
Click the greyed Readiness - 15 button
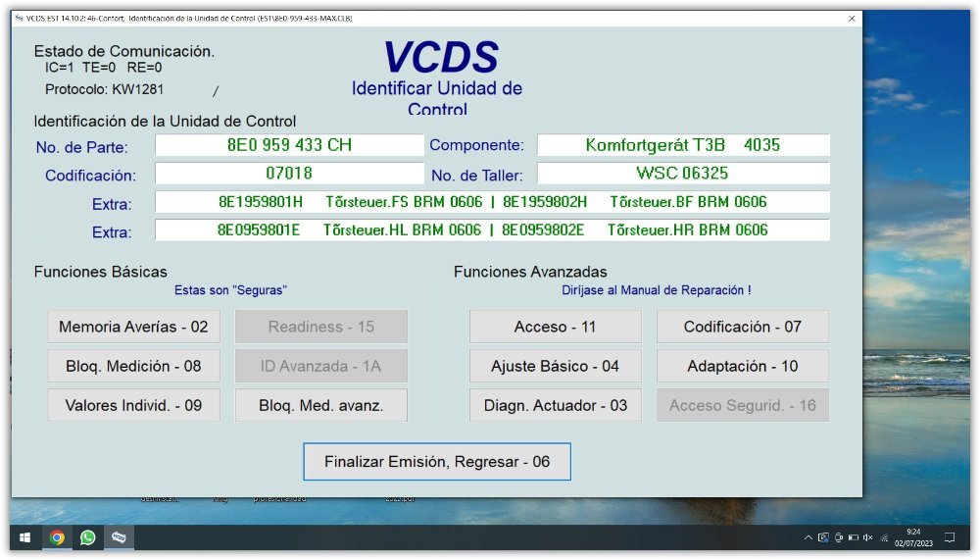click(321, 327)
